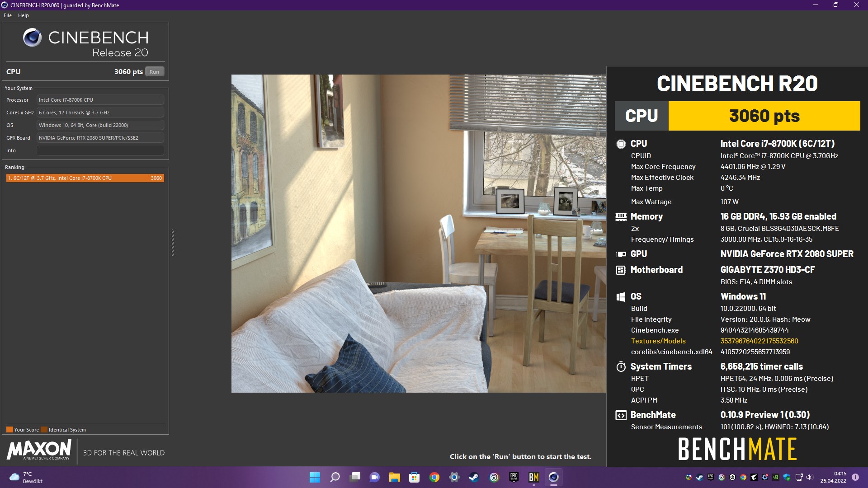Screen dimensions: 868x488
Task: Click the Max Core Frequency value 4401.06 MHz
Action: click(753, 167)
